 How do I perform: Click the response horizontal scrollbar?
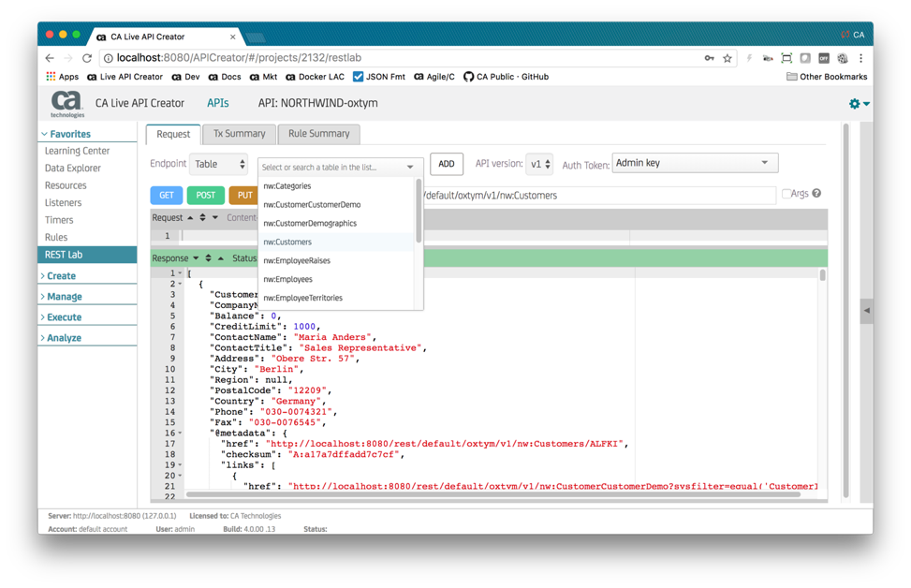click(492, 495)
